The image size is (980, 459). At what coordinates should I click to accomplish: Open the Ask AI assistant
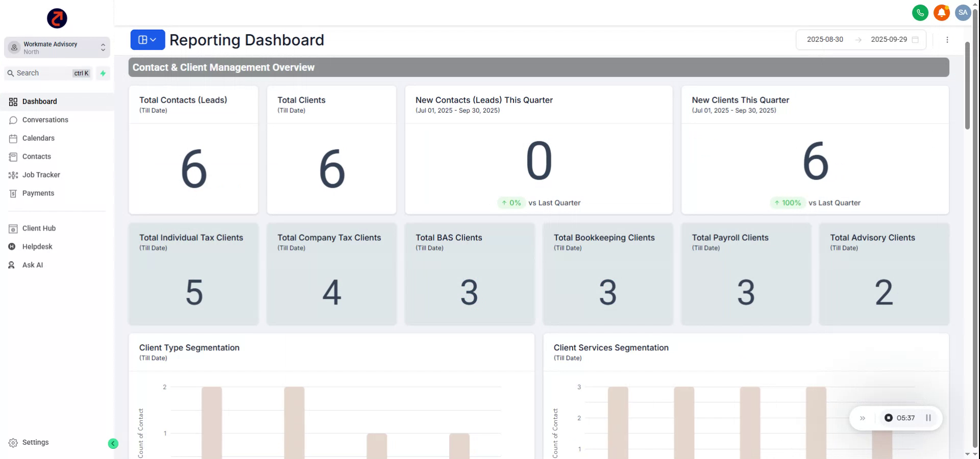coord(32,265)
